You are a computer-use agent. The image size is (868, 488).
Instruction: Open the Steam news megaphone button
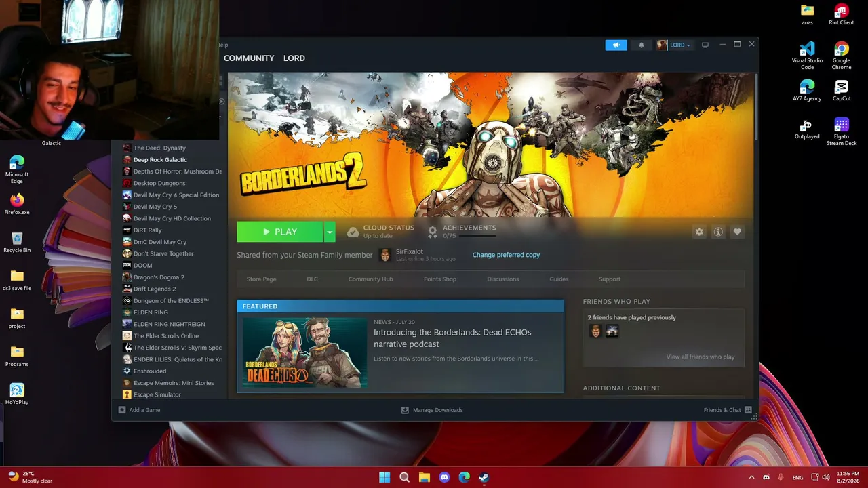click(616, 45)
